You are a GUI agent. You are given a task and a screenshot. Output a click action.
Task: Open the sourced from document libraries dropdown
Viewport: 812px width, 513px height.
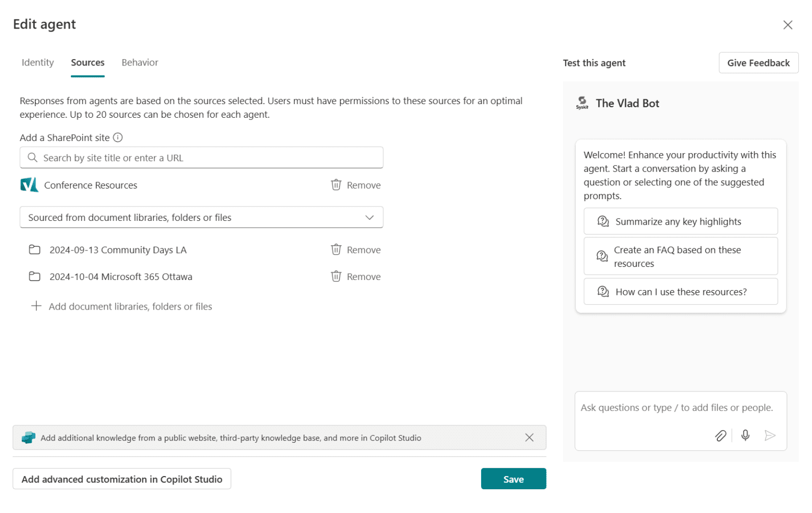point(370,217)
